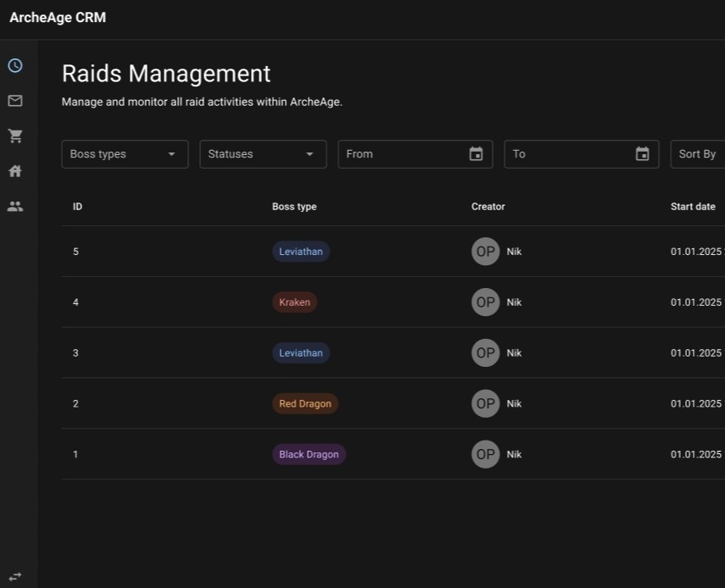Viewport: 725px width, 588px height.
Task: Click the Black Dragon boss chip
Action: click(309, 455)
